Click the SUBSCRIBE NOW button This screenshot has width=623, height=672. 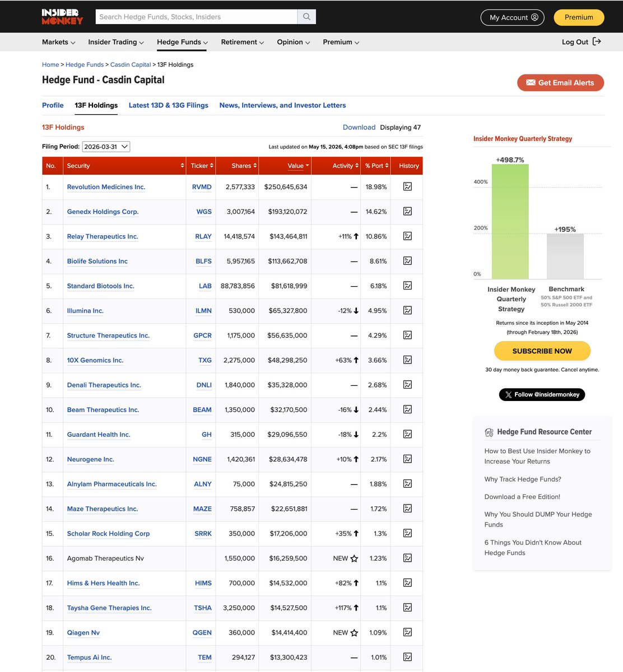[542, 351]
